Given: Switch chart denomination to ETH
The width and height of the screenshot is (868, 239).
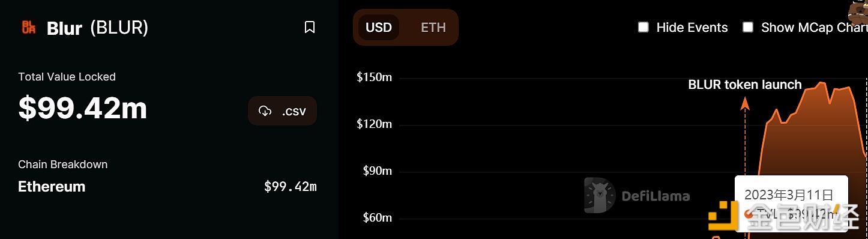Looking at the screenshot, I should pyautogui.click(x=433, y=28).
